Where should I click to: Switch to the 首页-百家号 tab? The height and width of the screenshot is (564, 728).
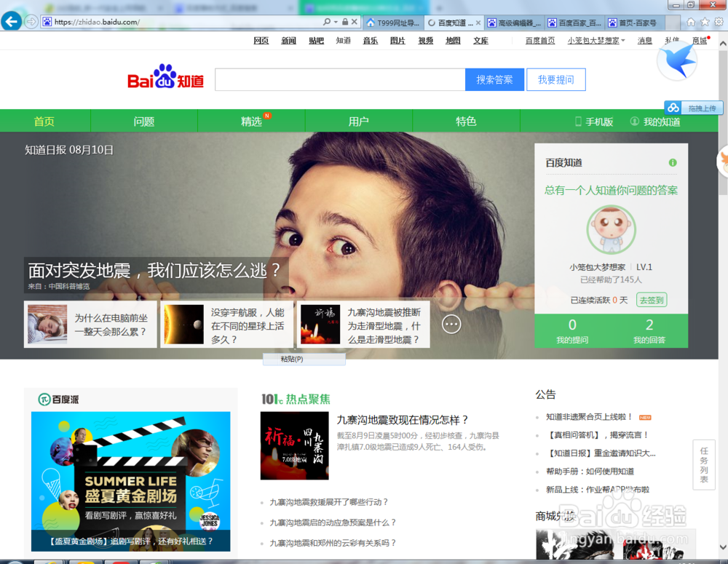tap(635, 23)
